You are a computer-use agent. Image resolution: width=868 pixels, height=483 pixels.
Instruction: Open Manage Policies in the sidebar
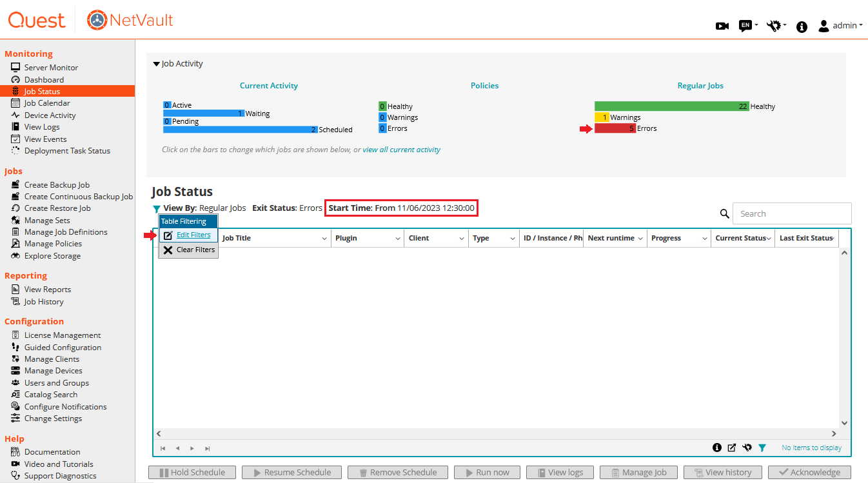coord(53,244)
